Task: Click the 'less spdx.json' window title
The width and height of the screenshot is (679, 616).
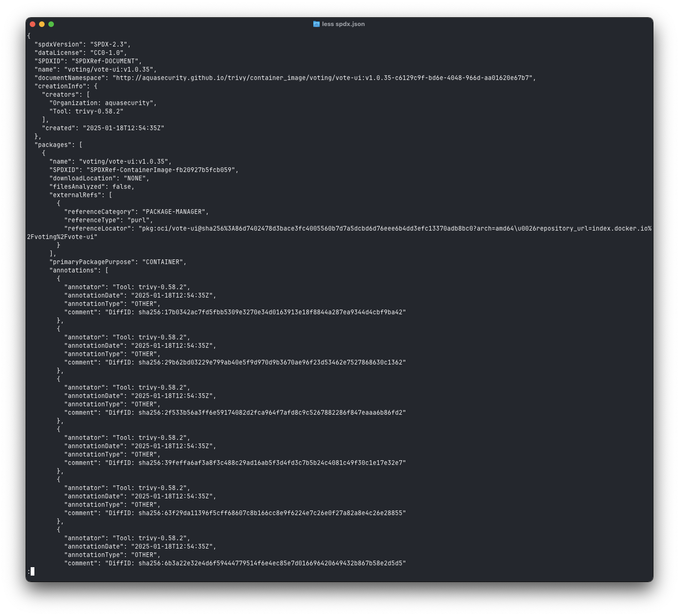Action: pos(343,24)
